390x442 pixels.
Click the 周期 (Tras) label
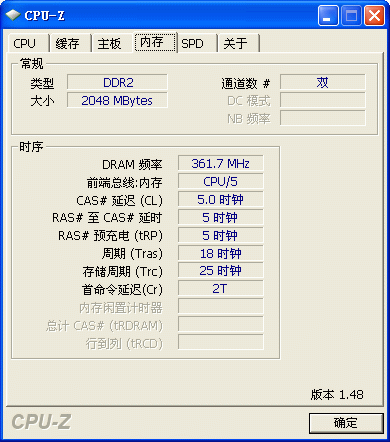pyautogui.click(x=132, y=254)
